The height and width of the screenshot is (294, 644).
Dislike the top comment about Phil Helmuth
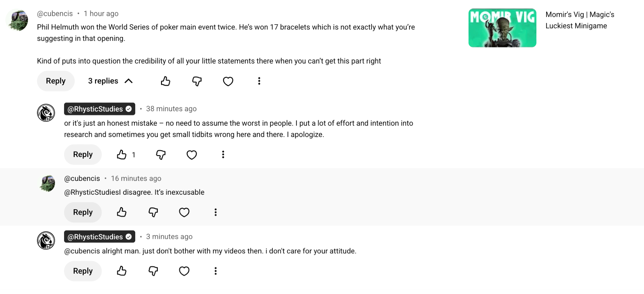coord(197,81)
